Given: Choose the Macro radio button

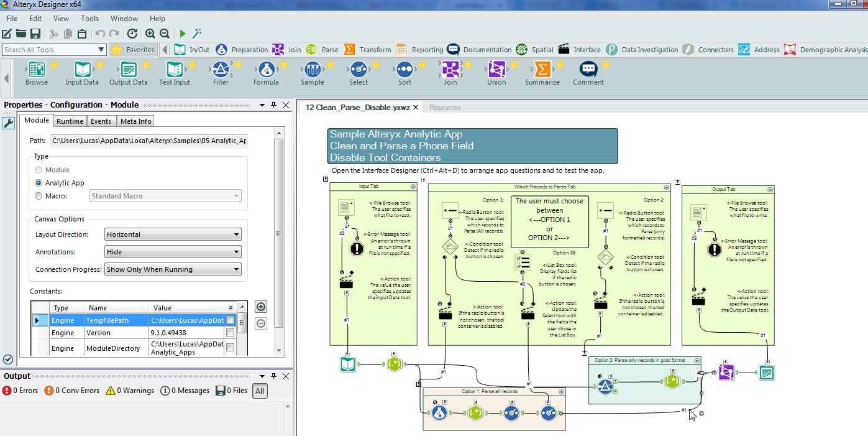Looking at the screenshot, I should click(39, 196).
